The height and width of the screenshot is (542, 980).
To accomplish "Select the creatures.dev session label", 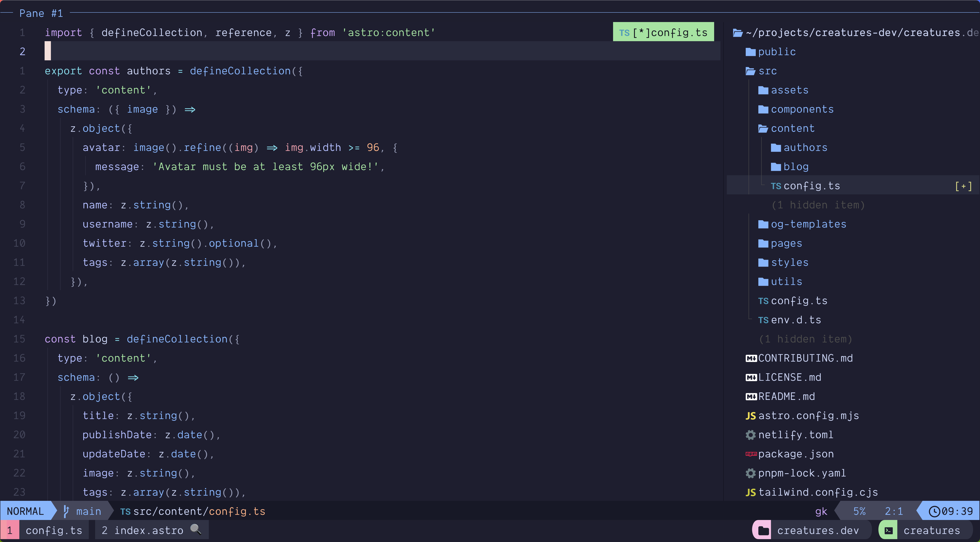I will 818,531.
